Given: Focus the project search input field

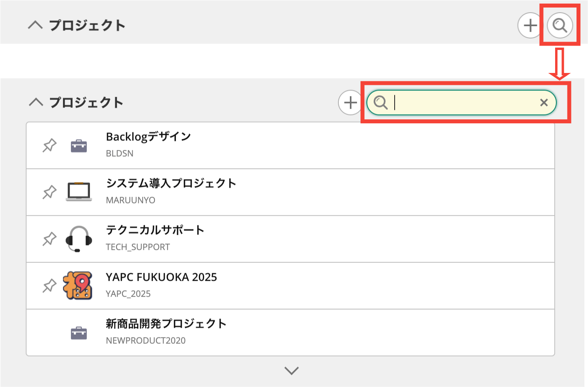Looking at the screenshot, I should [462, 102].
